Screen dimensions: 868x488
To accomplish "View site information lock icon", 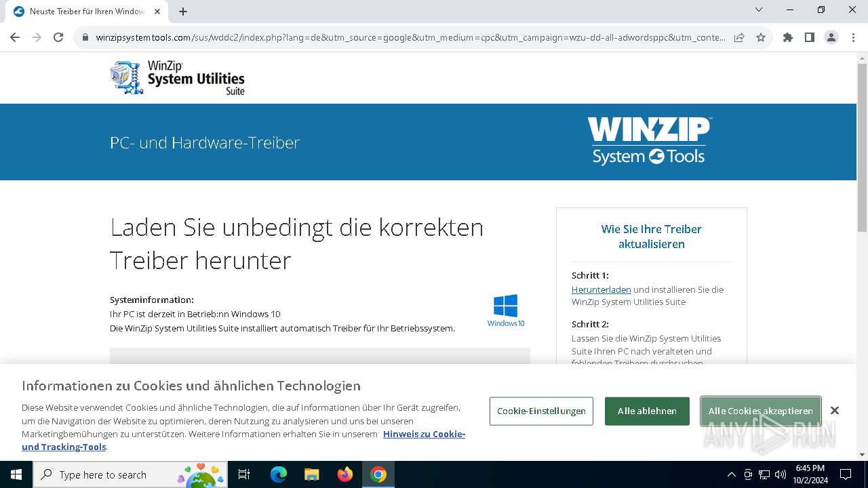I will (x=85, y=37).
